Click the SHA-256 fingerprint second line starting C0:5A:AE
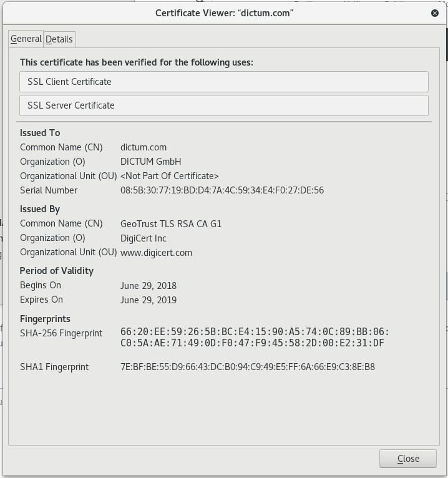Screen dimensions: 448x478 coord(252,343)
